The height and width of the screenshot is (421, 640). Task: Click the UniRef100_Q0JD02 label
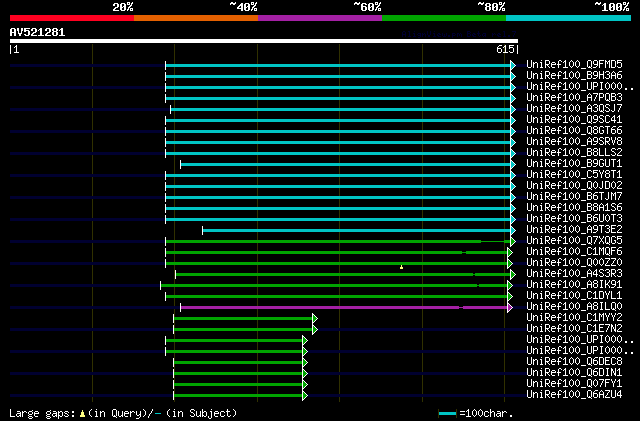(574, 186)
